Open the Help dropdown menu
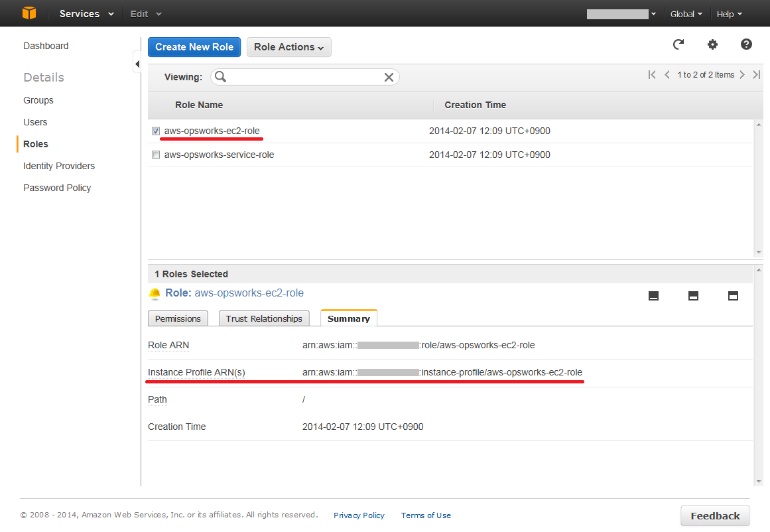 point(730,14)
